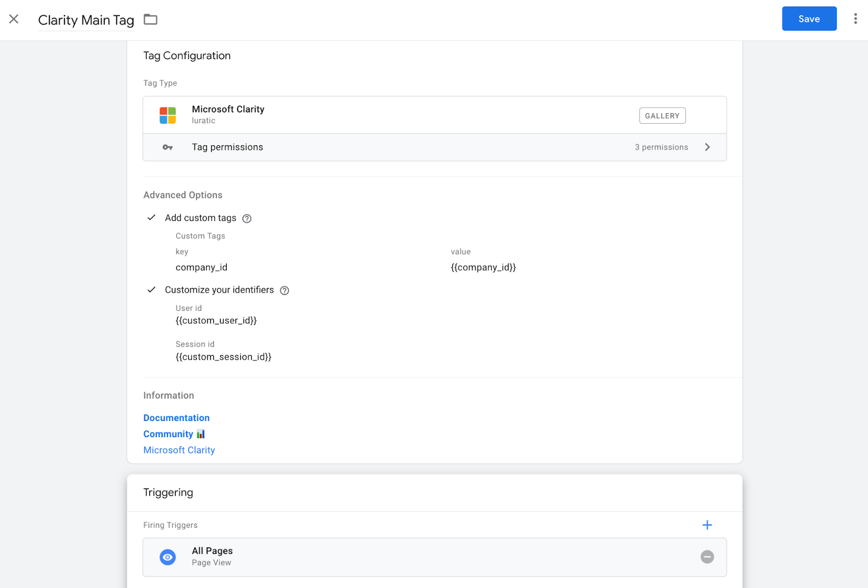Click the key icon beside Tag permissions
The image size is (868, 588).
click(x=168, y=147)
